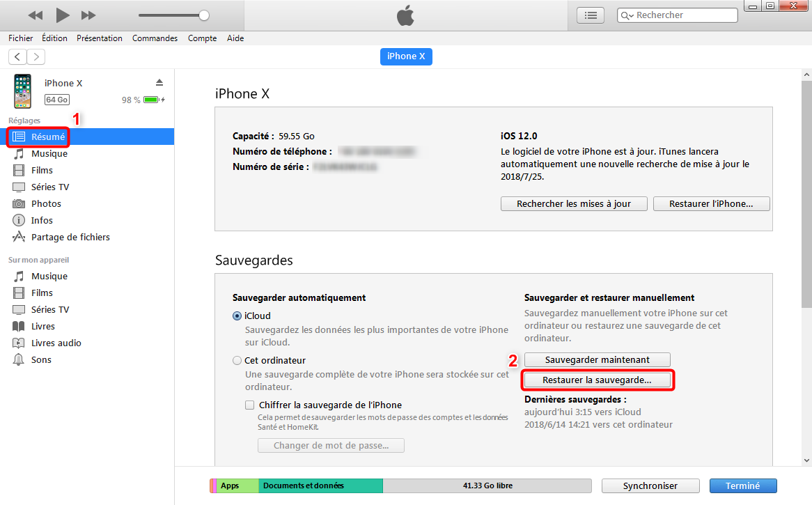Click "2018/6/14 14:21 vers cet ordinateur" text
812x505 pixels.
[598, 425]
